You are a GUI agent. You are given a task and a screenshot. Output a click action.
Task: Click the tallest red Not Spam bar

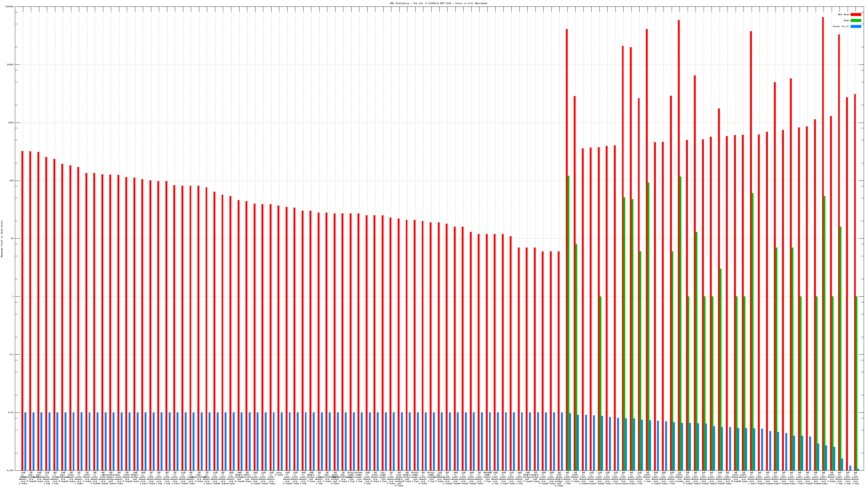click(x=823, y=236)
